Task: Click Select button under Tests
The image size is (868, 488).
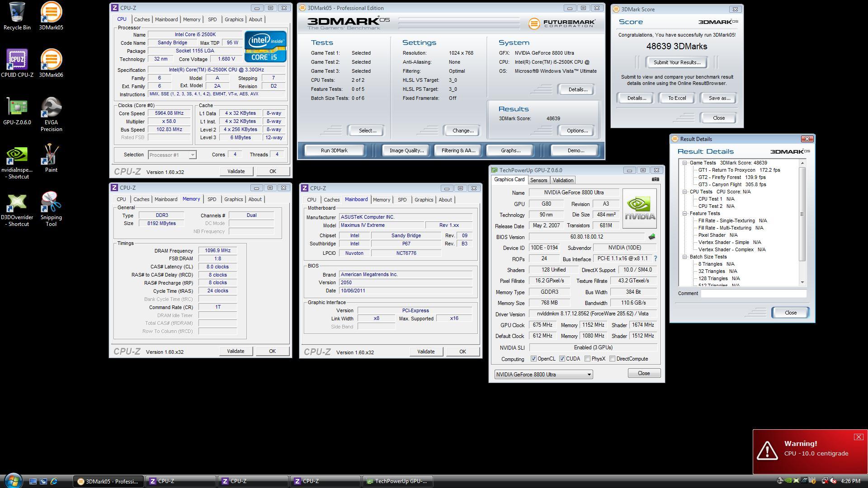Action: 366,131
